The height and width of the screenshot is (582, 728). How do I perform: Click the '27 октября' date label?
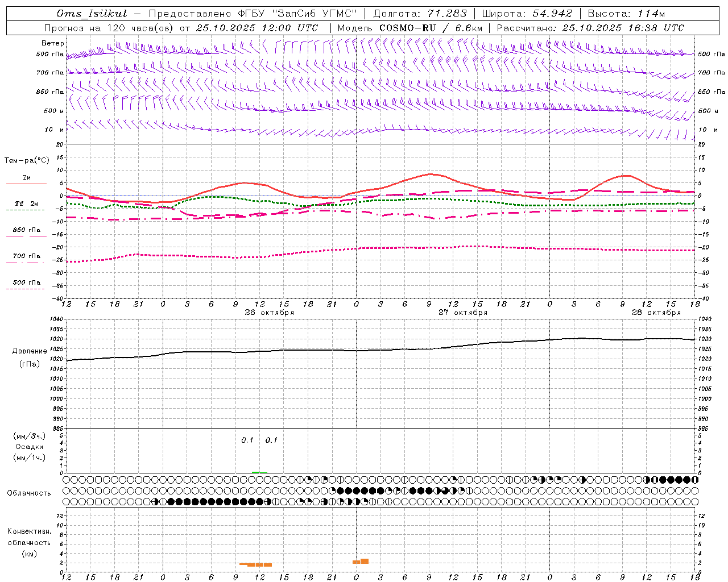tap(463, 313)
